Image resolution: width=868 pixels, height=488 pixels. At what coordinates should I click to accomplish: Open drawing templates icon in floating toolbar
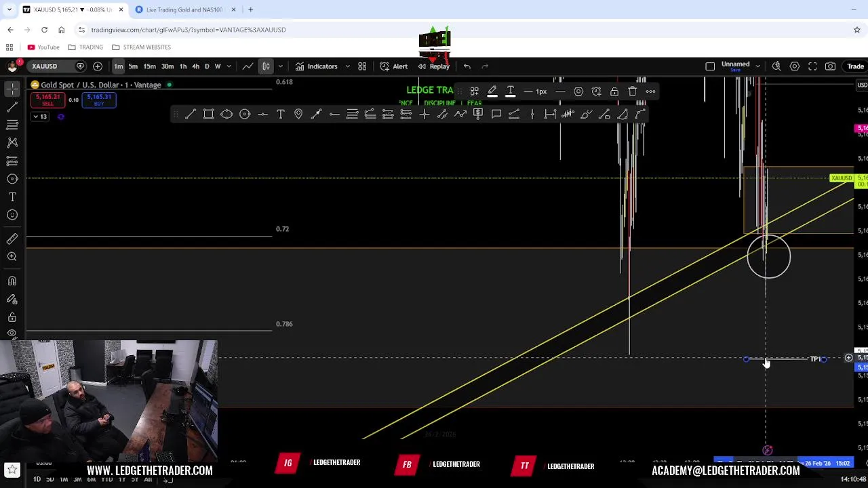[x=475, y=91]
